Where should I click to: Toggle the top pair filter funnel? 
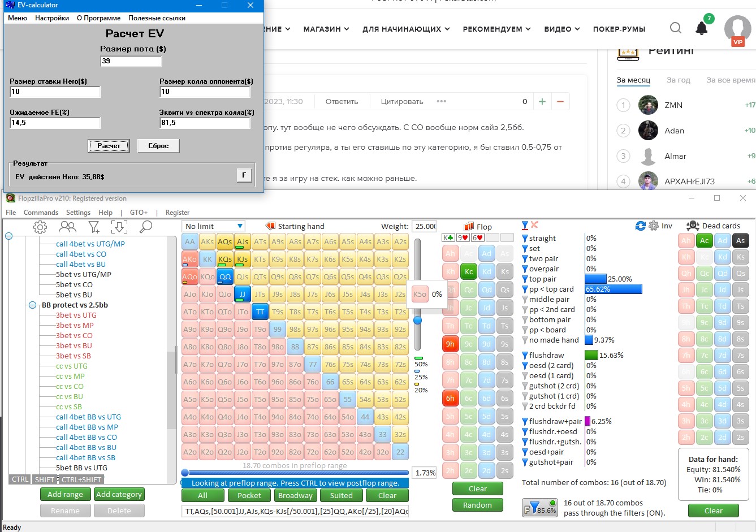point(525,279)
